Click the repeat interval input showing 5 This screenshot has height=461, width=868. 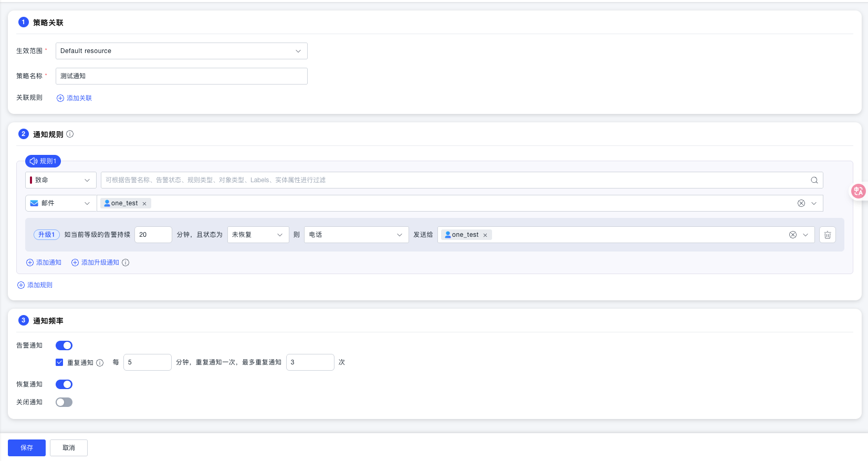148,362
